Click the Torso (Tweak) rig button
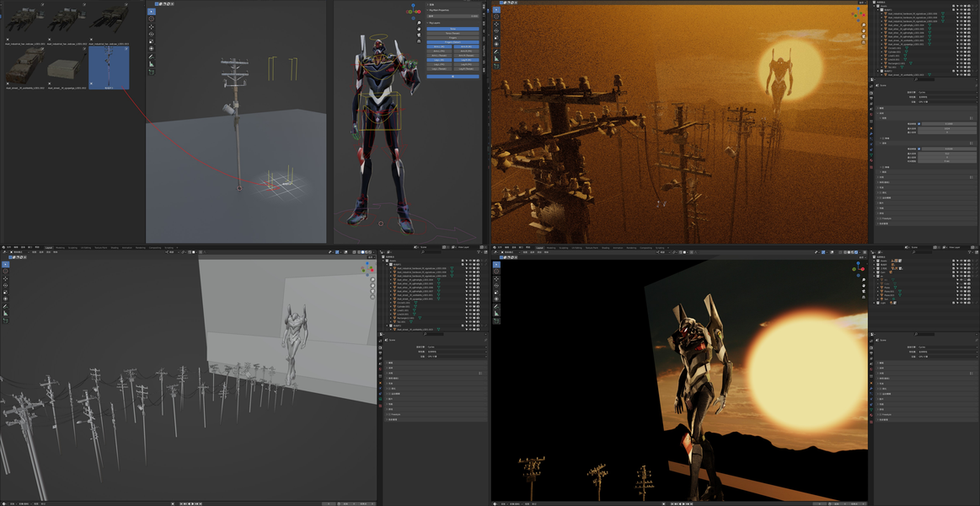The height and width of the screenshot is (506, 980). 453,33
